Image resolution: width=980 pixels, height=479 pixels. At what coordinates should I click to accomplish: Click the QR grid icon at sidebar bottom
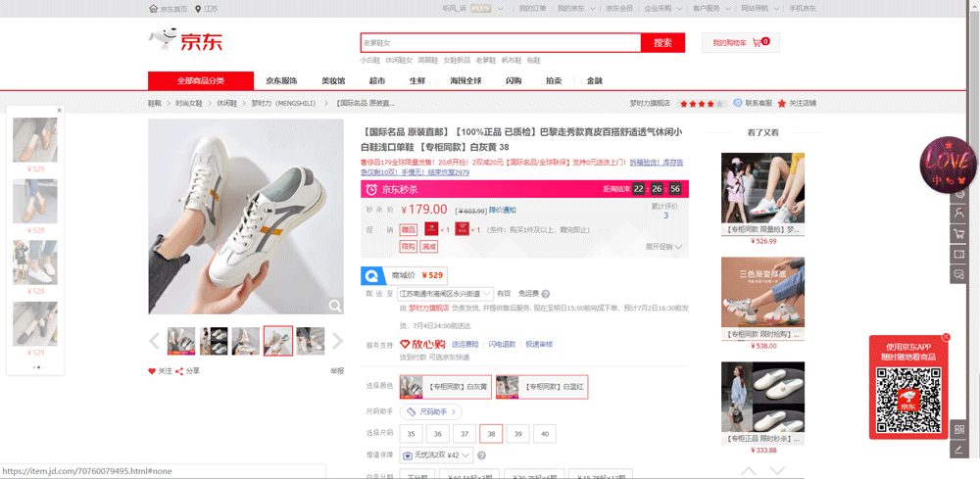958,429
